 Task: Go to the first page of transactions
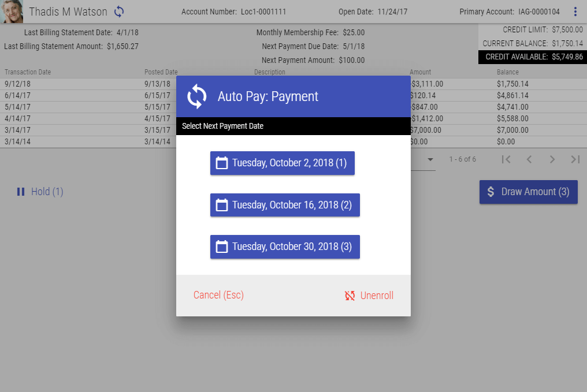pos(506,159)
